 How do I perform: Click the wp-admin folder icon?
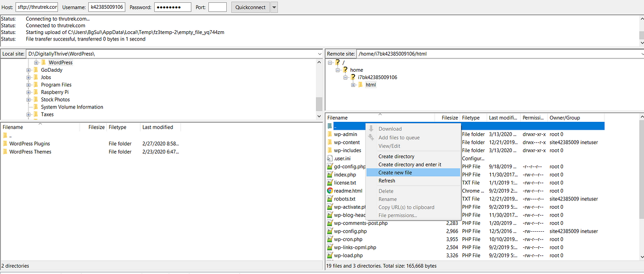330,134
